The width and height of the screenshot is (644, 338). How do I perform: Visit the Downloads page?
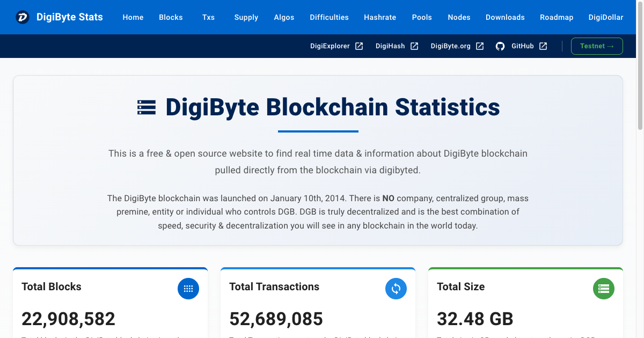pyautogui.click(x=505, y=17)
